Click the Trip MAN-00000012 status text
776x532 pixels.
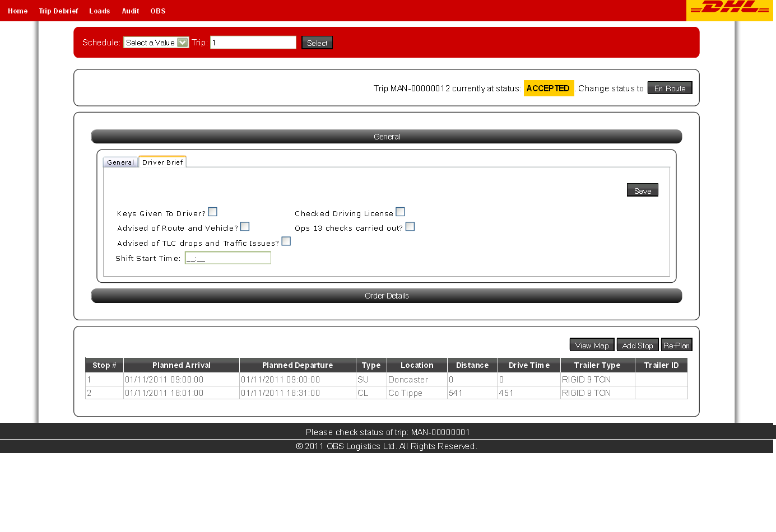click(447, 88)
